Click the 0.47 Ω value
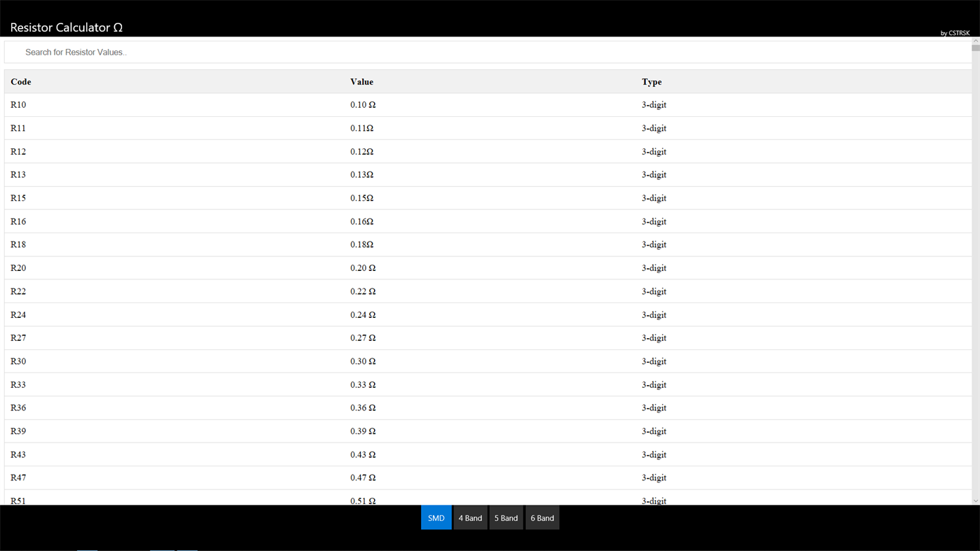Screen dimensions: 980x551 [x=363, y=477]
